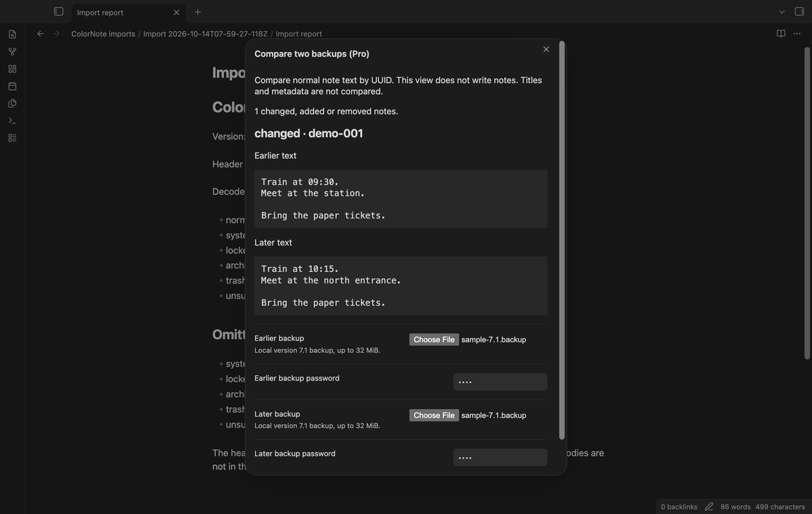
Task: Click the 499 characters status entry
Action: pos(780,507)
